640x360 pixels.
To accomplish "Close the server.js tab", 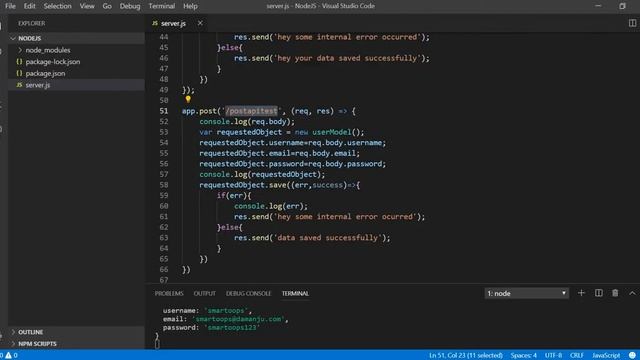I will coord(200,23).
